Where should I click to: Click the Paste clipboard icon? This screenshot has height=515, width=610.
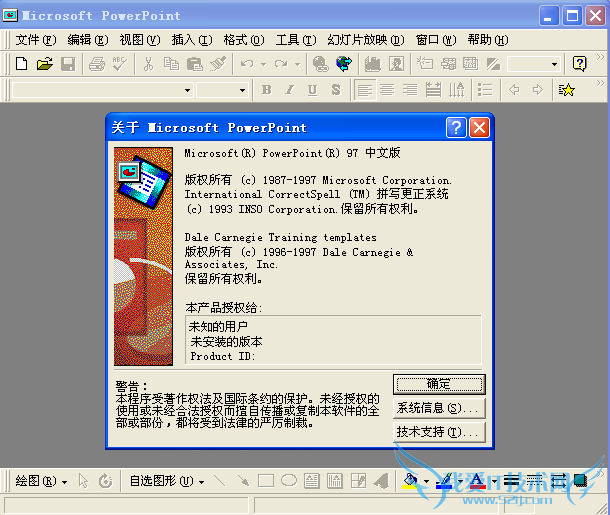195,64
